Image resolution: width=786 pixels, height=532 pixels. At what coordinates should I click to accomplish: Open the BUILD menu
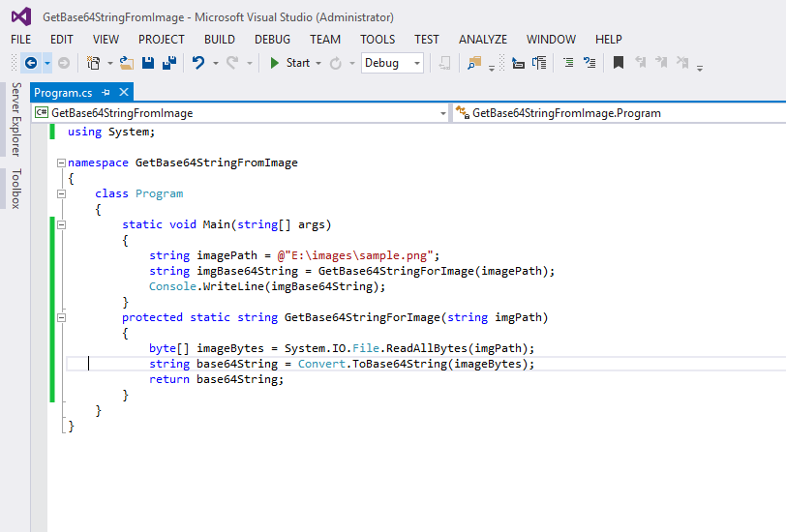(x=220, y=40)
